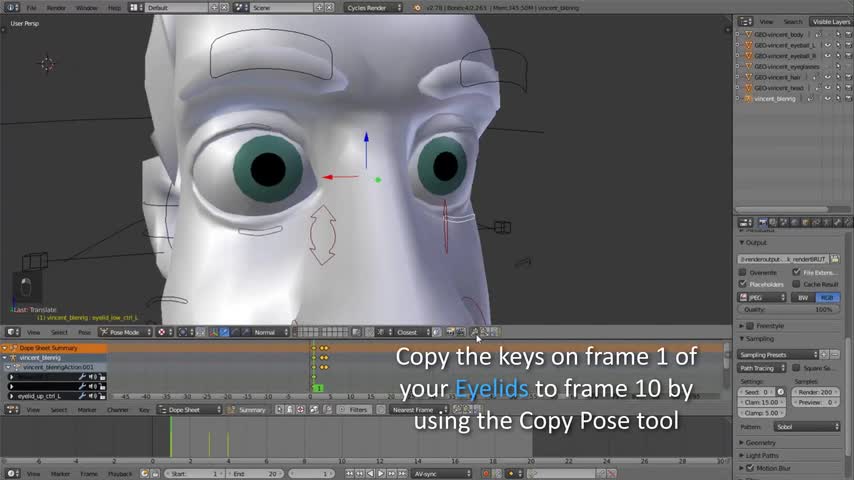Open the Path Tracing integrator dropdown
This screenshot has height=480, width=854.
(762, 368)
